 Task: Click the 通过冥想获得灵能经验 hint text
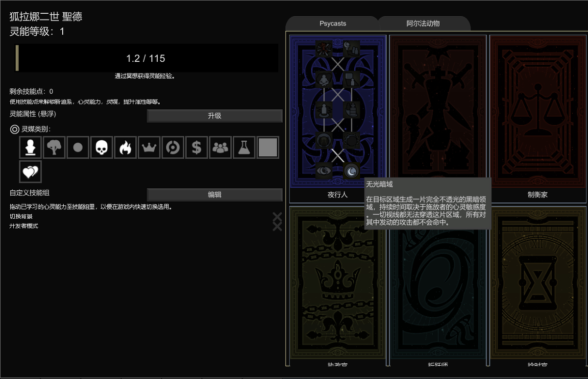click(x=145, y=76)
